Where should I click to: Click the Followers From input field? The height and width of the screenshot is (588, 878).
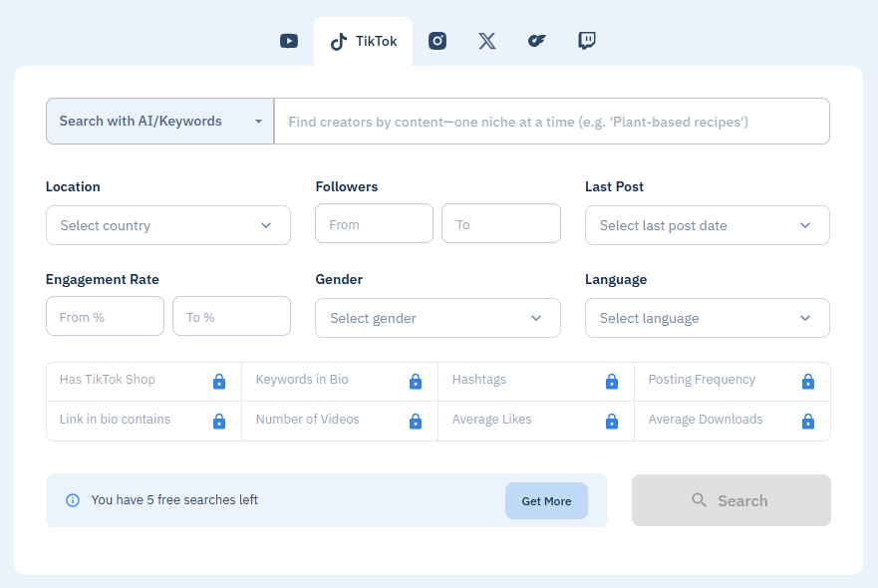point(374,224)
